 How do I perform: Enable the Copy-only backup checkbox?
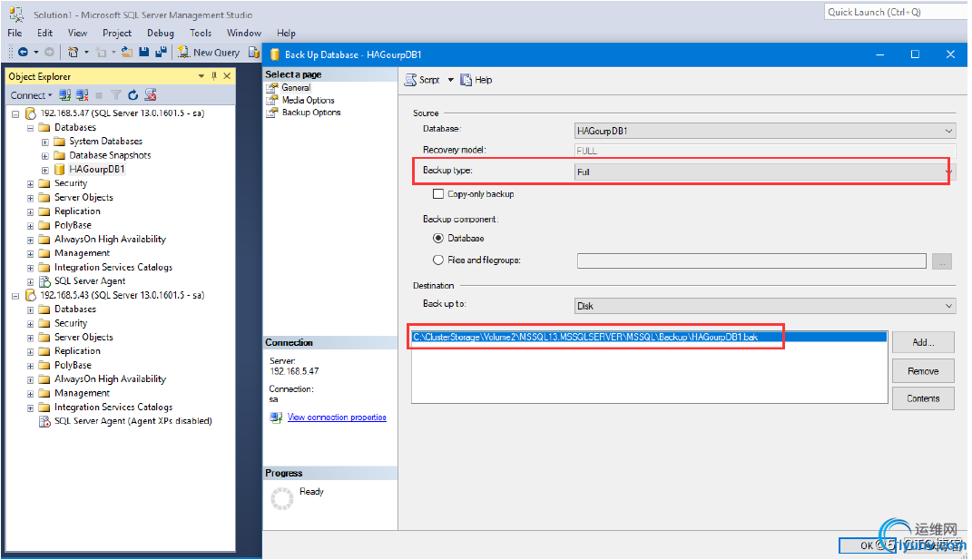438,194
